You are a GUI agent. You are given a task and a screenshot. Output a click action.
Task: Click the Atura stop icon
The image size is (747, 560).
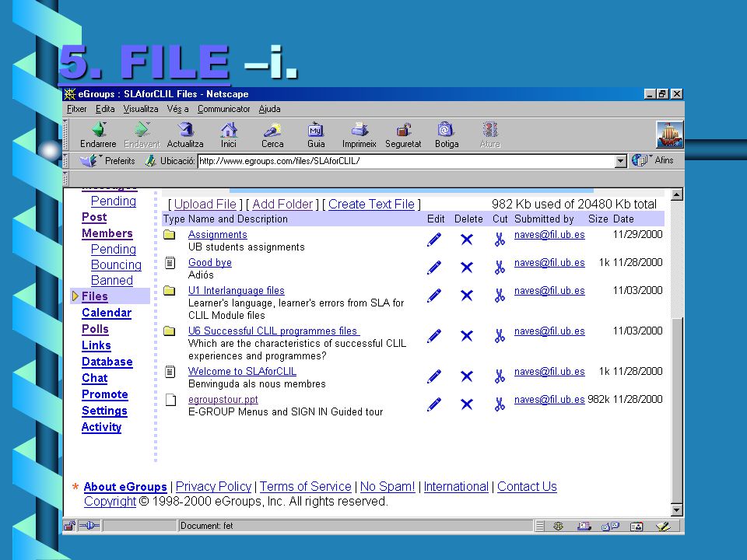tap(489, 130)
